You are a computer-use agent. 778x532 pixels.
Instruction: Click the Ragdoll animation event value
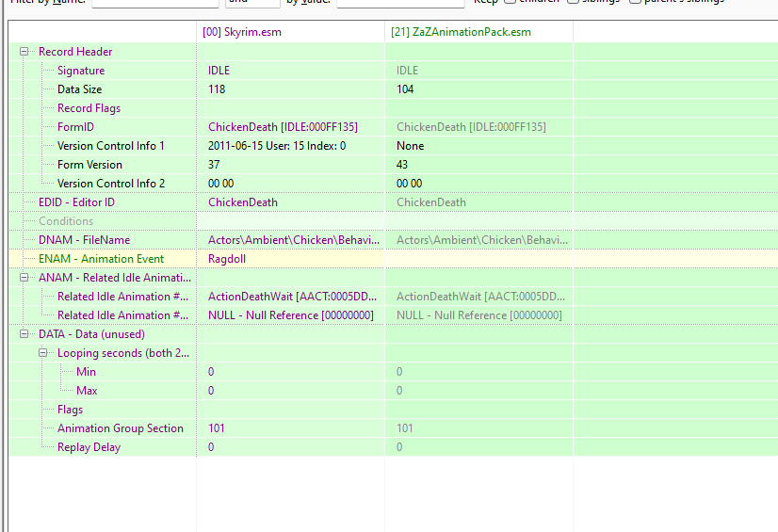227,259
